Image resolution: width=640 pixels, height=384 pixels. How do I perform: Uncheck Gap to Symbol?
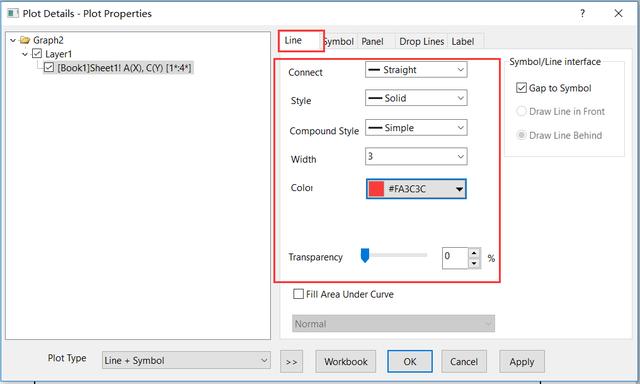click(521, 88)
